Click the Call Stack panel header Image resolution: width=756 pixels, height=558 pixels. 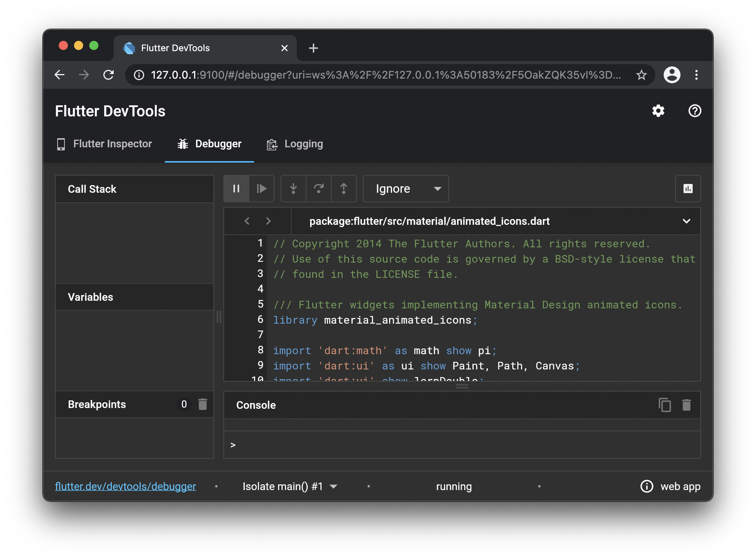tap(134, 189)
